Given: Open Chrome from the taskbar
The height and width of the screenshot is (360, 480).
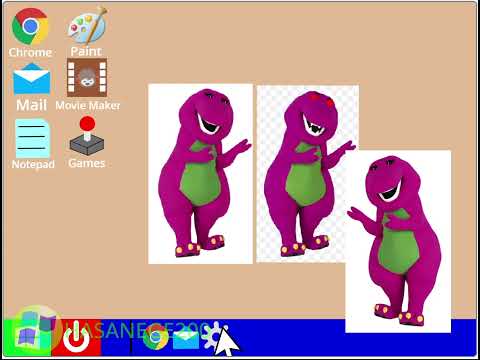Looking at the screenshot, I should (155, 337).
